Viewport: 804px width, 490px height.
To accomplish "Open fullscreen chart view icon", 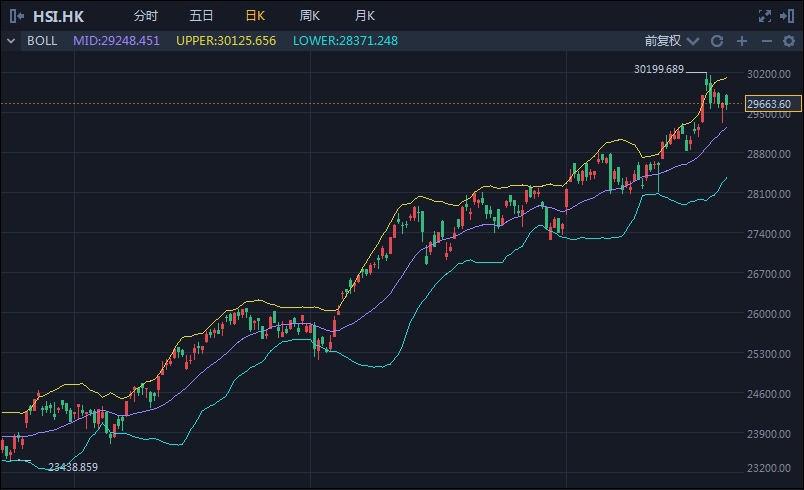I will pyautogui.click(x=765, y=16).
